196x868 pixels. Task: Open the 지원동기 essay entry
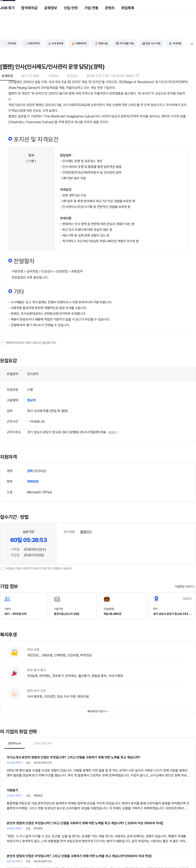click(x=12, y=790)
